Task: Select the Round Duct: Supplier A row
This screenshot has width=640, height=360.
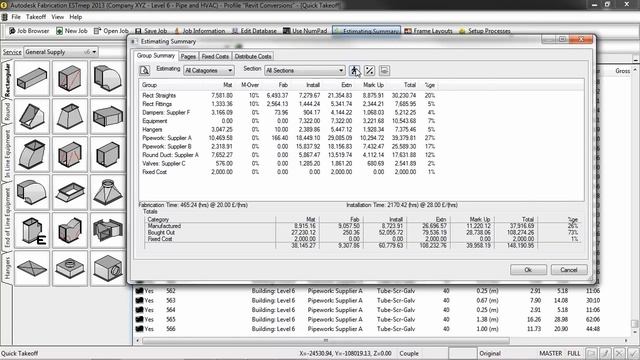Action: (x=289, y=155)
